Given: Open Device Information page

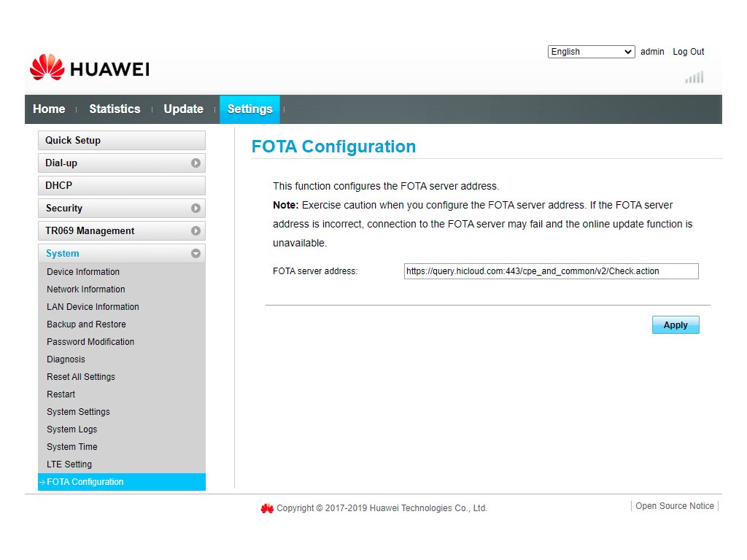Looking at the screenshot, I should pyautogui.click(x=83, y=271).
